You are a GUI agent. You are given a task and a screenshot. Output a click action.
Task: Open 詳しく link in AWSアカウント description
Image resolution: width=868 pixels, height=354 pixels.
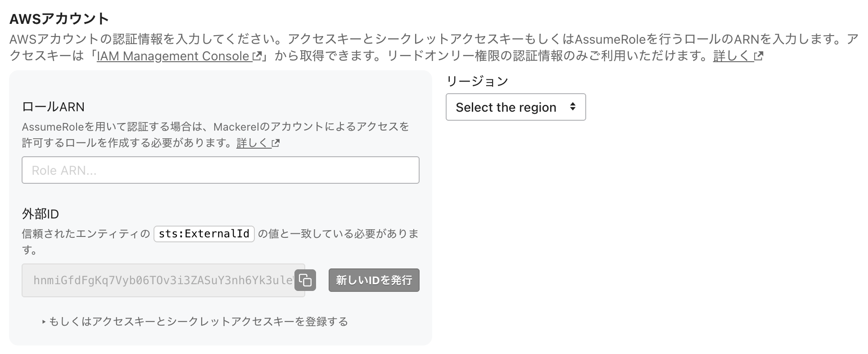pos(730,56)
